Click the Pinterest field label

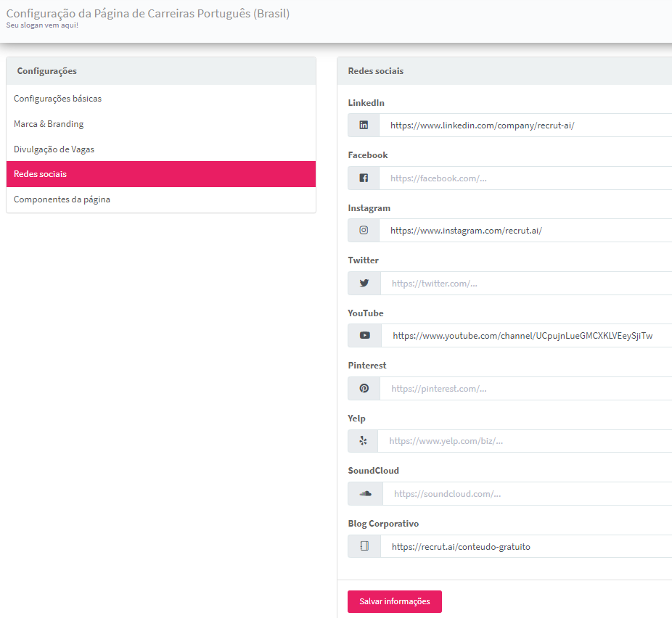367,366
